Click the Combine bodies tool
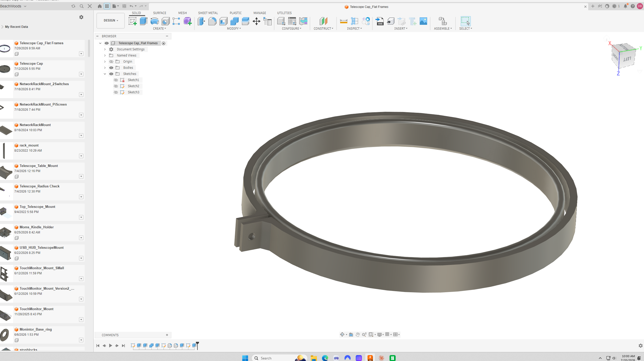 234,21
